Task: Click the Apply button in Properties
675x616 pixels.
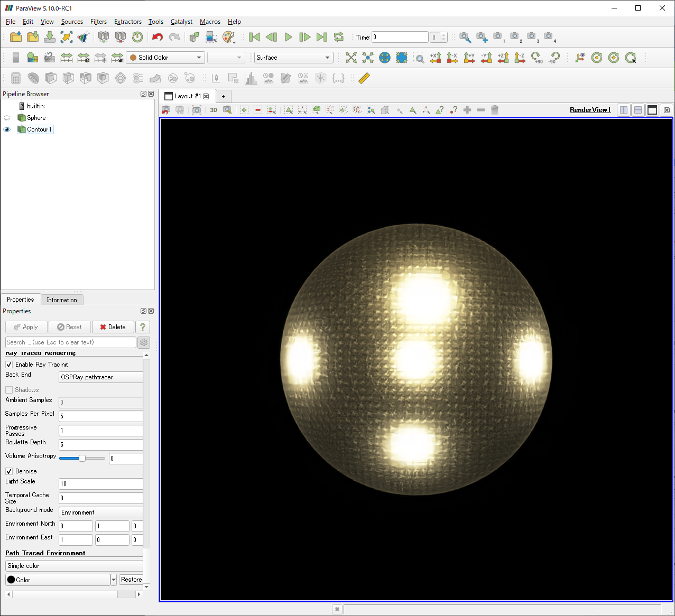Action: pos(26,326)
